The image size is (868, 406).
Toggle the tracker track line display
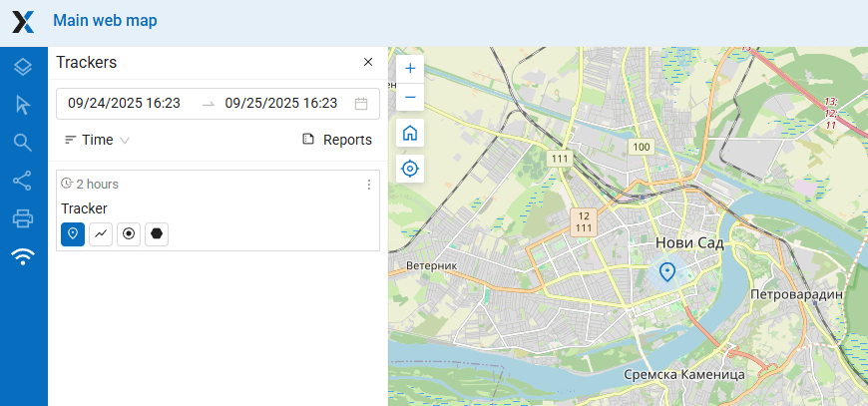pos(101,233)
